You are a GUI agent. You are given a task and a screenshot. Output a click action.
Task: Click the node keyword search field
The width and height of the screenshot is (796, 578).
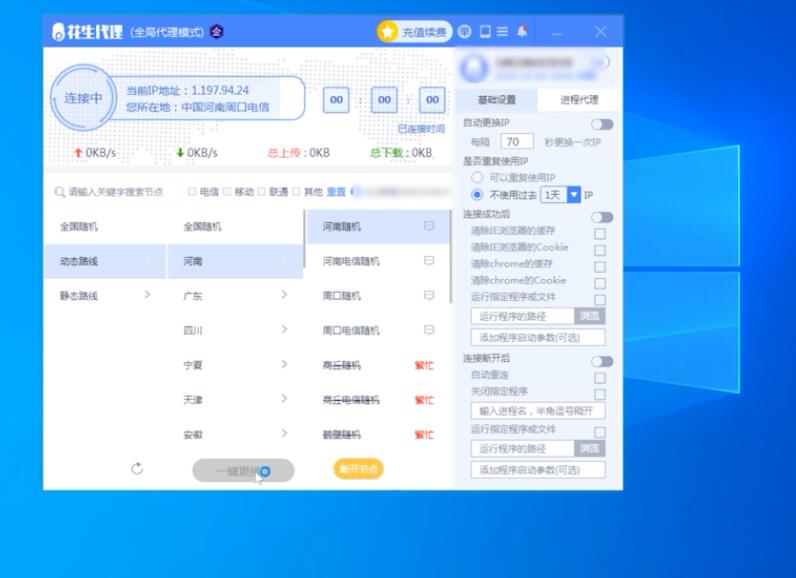[x=116, y=192]
